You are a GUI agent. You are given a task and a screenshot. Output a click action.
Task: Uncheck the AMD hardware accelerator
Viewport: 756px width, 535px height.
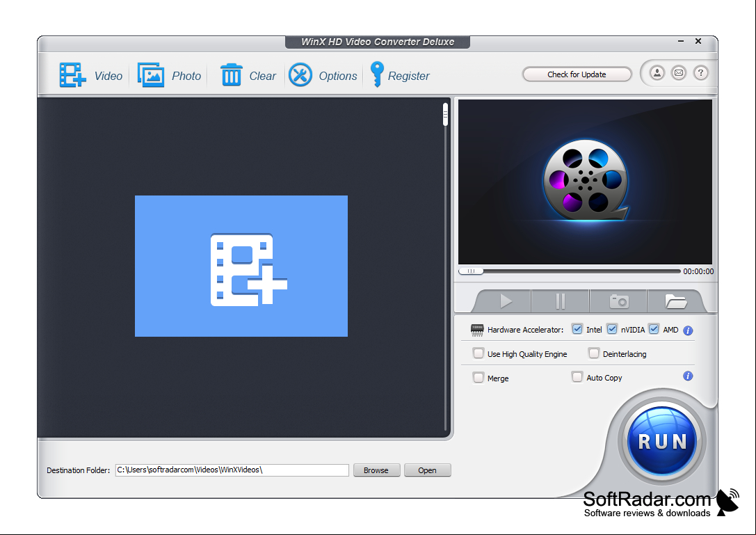tap(654, 329)
